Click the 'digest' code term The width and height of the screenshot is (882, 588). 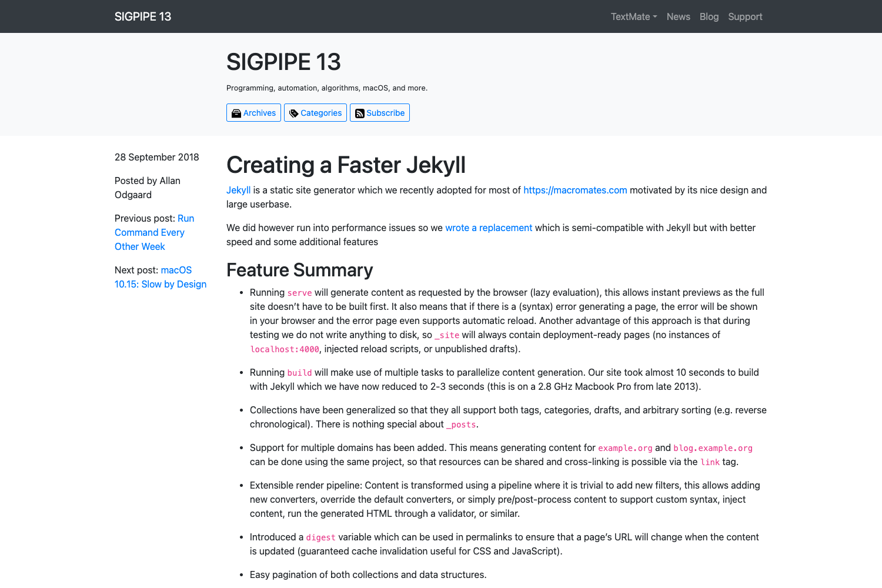pos(320,537)
